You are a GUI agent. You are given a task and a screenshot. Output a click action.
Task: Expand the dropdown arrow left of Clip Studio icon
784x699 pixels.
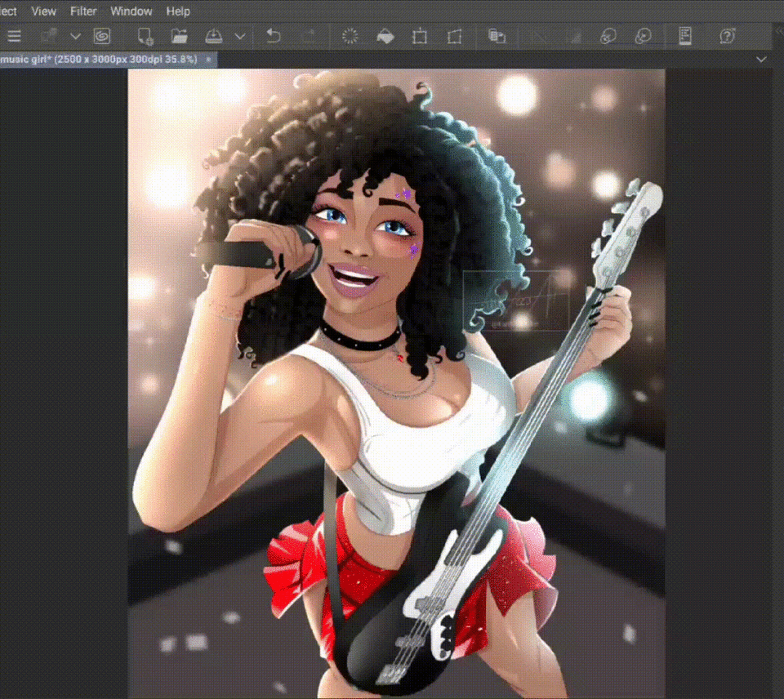tap(75, 36)
